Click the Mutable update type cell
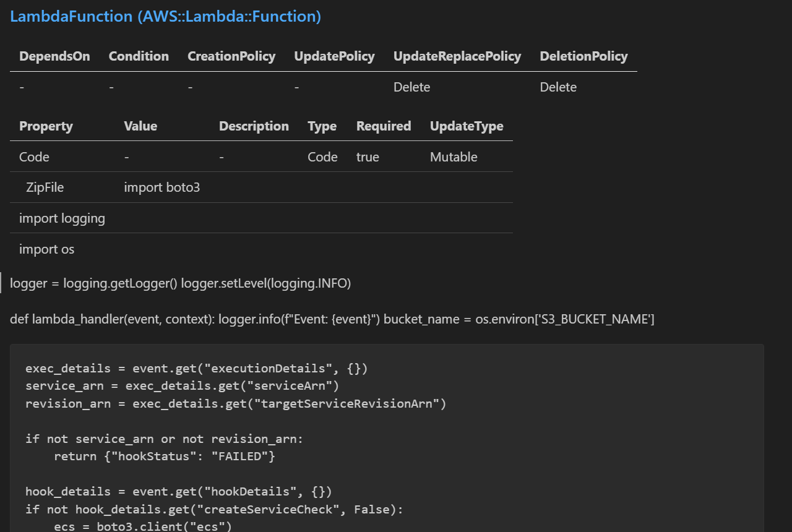The height and width of the screenshot is (532, 792). 454,157
